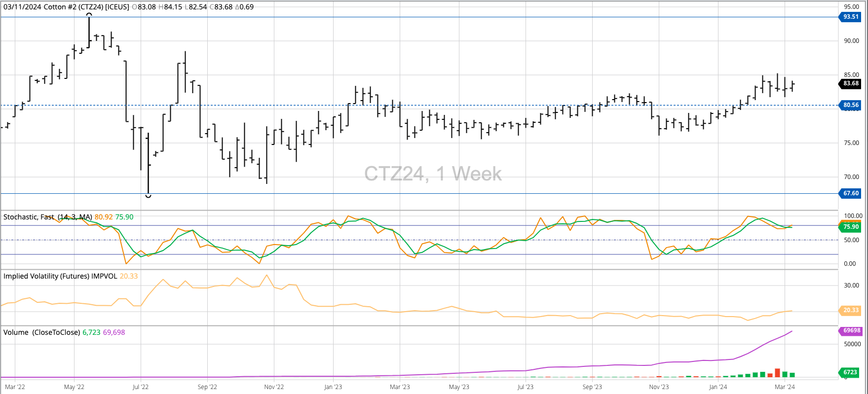Click the Jan '23 date axis label
The height and width of the screenshot is (394, 868).
coord(333,387)
